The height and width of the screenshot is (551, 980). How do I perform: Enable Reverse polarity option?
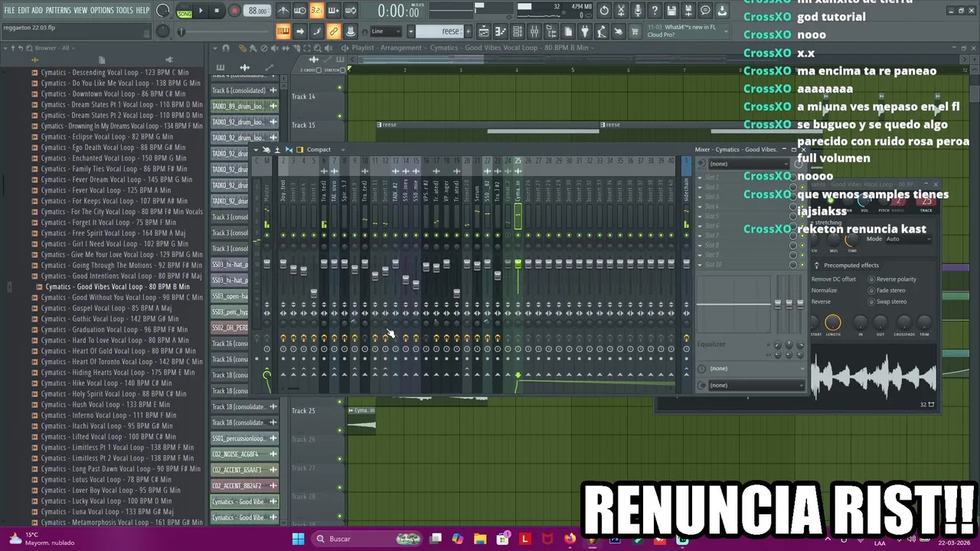[892, 279]
